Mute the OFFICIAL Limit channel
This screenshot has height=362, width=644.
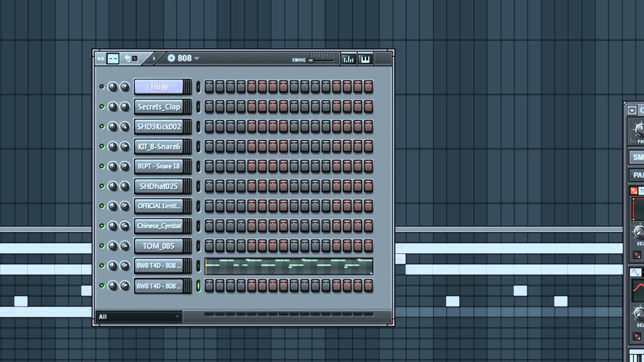click(102, 206)
